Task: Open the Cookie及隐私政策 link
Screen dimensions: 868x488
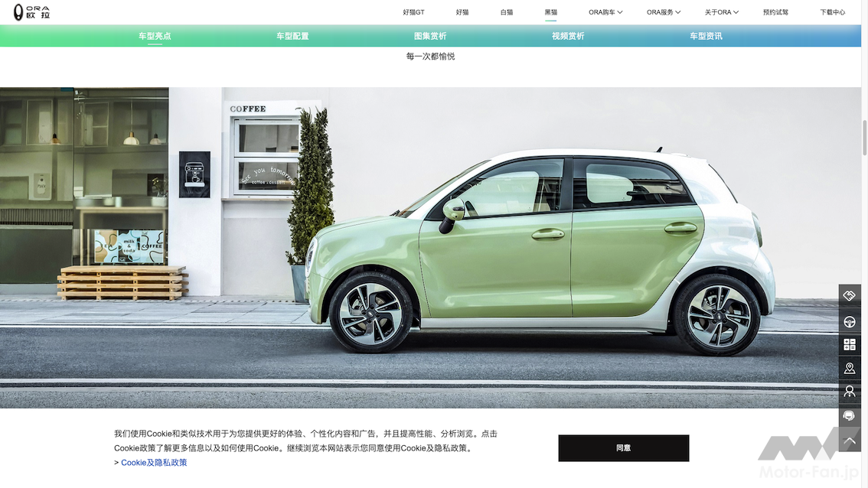Action: click(154, 463)
